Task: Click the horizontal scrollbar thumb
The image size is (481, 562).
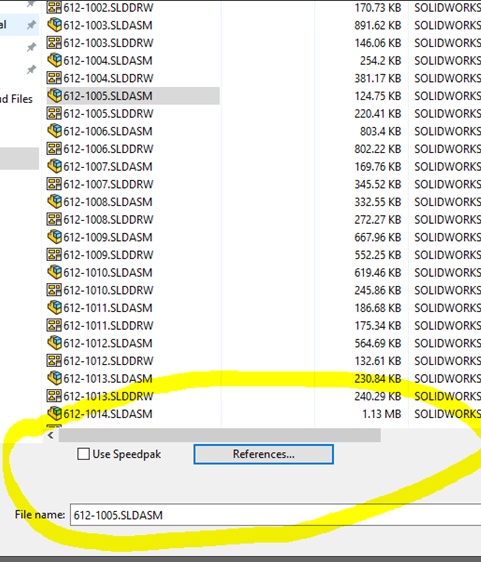Action: click(x=219, y=435)
